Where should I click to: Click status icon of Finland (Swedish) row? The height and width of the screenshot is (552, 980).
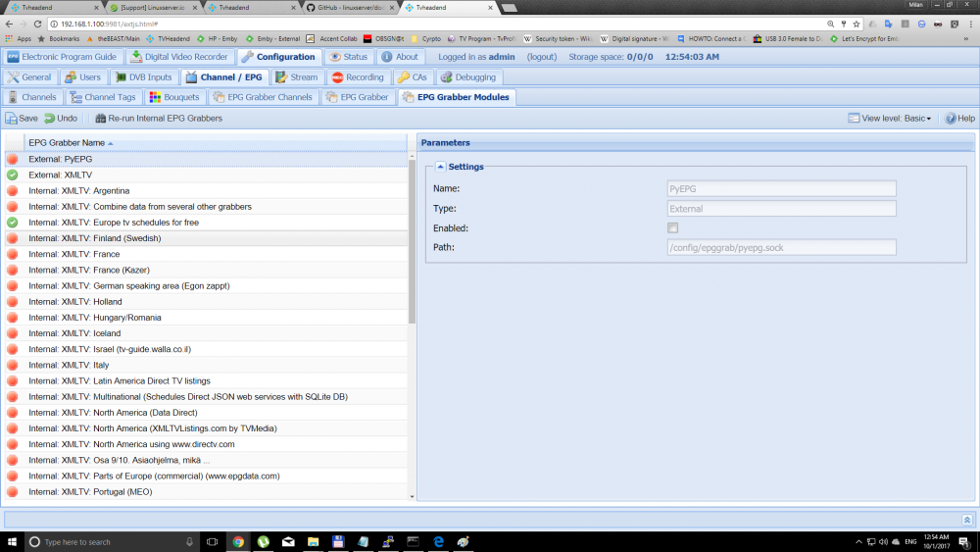pyautogui.click(x=13, y=238)
